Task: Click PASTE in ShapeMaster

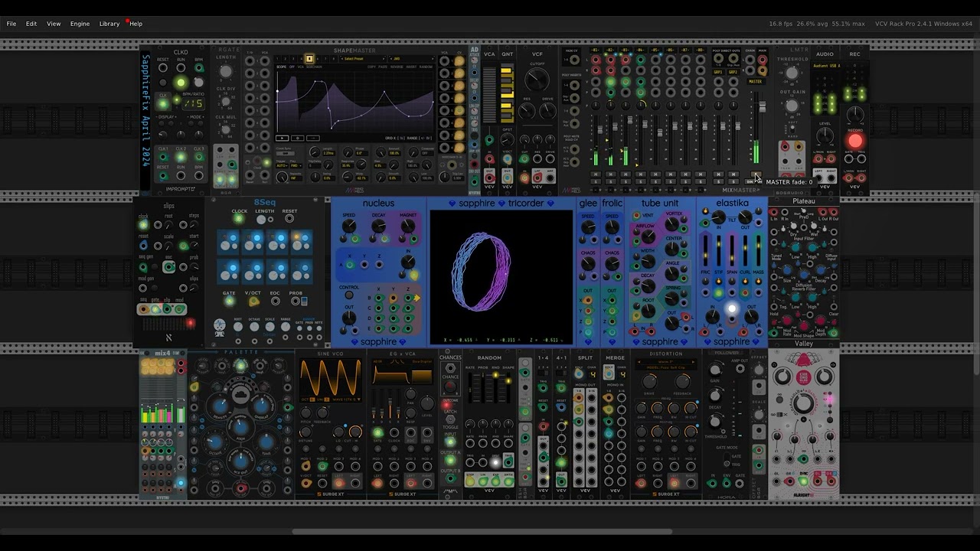Action: coord(383,67)
